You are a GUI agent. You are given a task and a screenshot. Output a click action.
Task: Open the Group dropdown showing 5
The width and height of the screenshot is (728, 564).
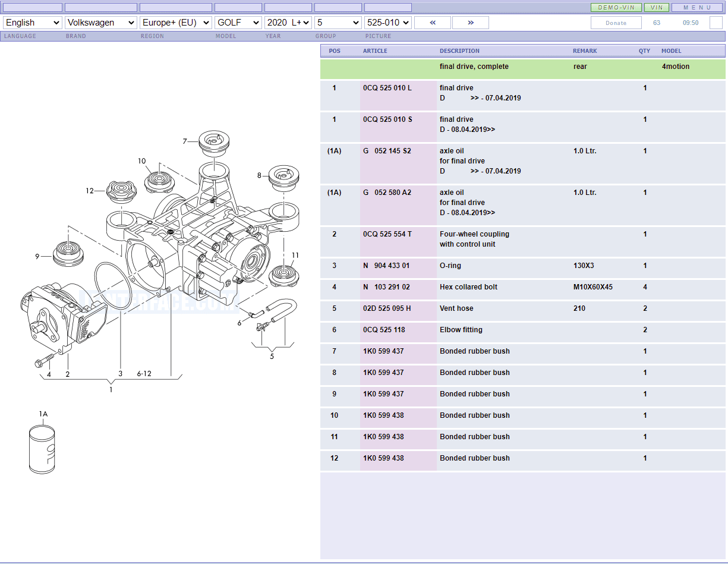click(338, 23)
